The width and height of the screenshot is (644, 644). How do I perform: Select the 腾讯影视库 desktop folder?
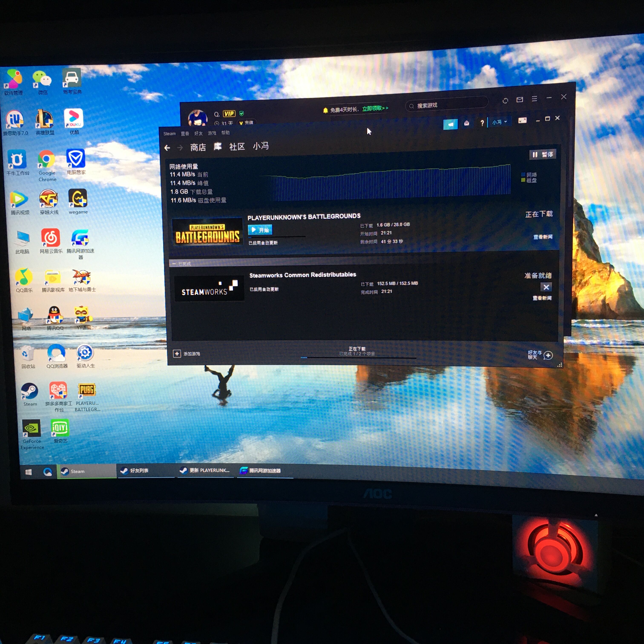53,277
